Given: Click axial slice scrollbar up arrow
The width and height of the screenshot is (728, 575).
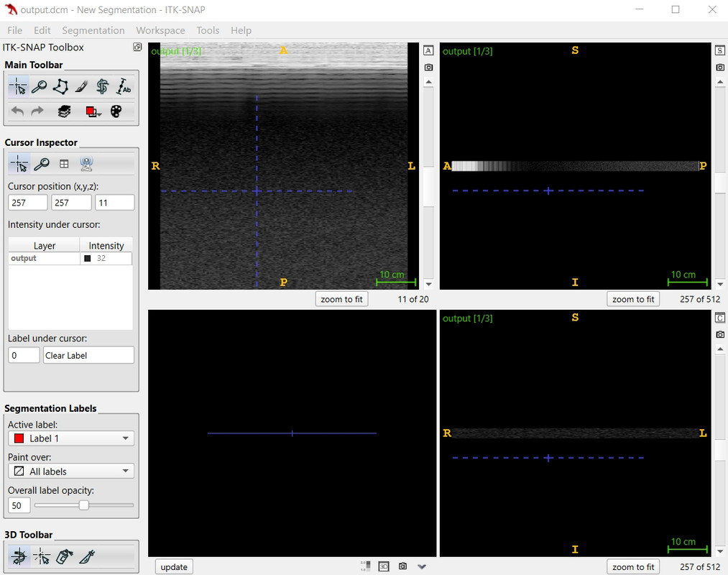Looking at the screenshot, I should (x=428, y=82).
